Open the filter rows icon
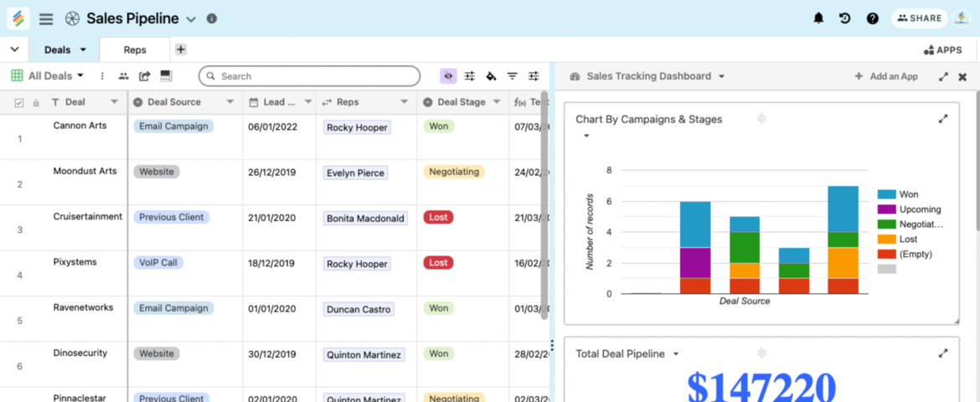 tap(512, 76)
